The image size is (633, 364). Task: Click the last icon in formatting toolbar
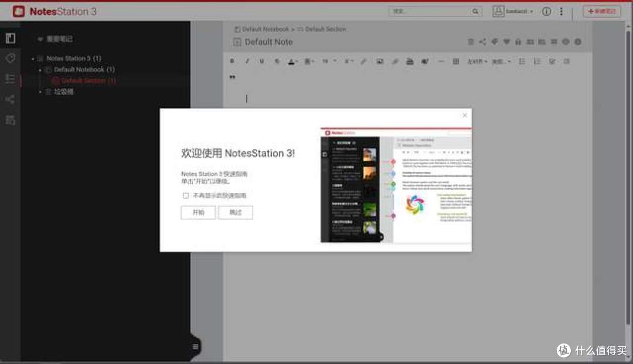point(567,62)
